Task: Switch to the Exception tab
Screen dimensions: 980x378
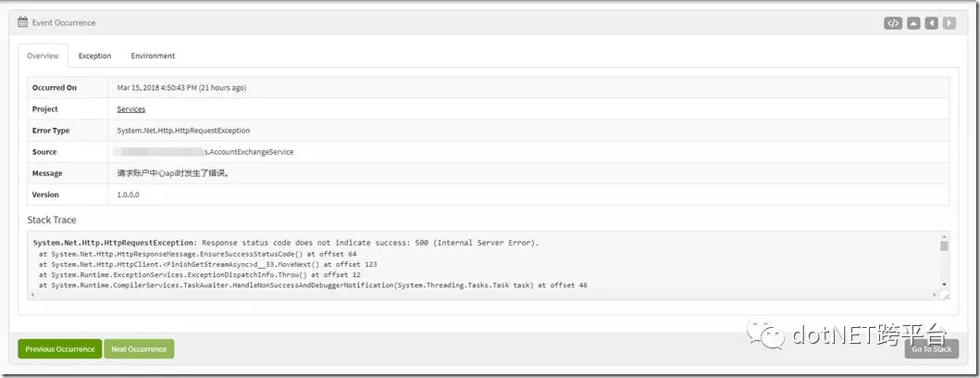Action: pyautogui.click(x=95, y=56)
